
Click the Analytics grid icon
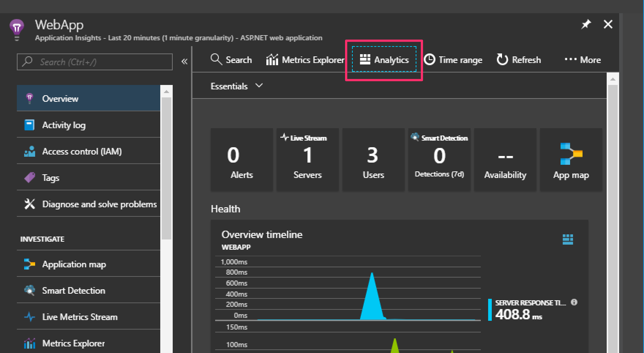tap(365, 59)
